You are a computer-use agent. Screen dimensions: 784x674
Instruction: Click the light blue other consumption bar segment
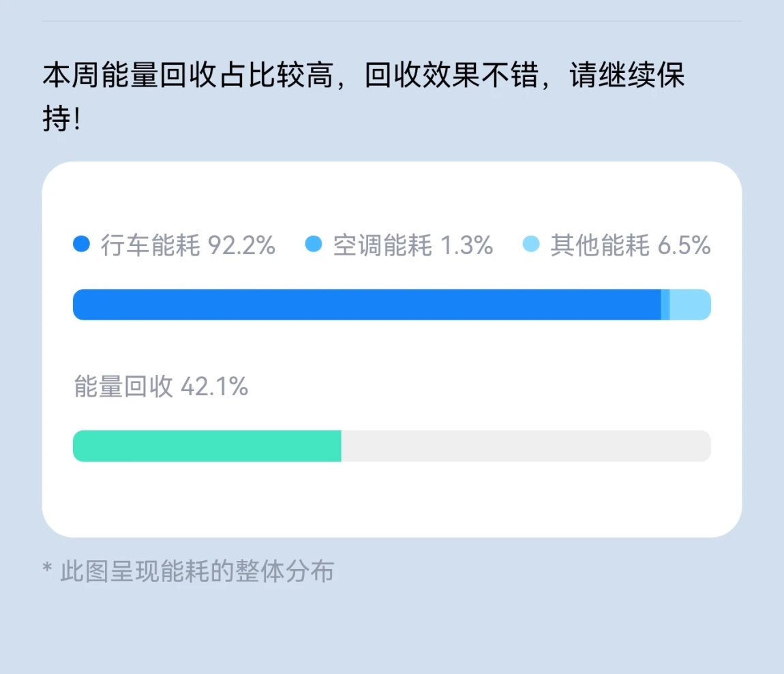click(x=690, y=305)
